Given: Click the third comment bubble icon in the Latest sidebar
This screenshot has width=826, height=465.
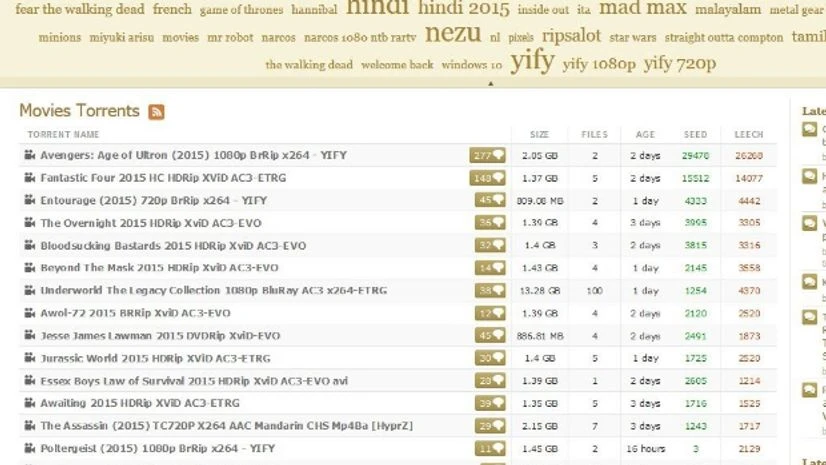Looking at the screenshot, I should point(810,223).
